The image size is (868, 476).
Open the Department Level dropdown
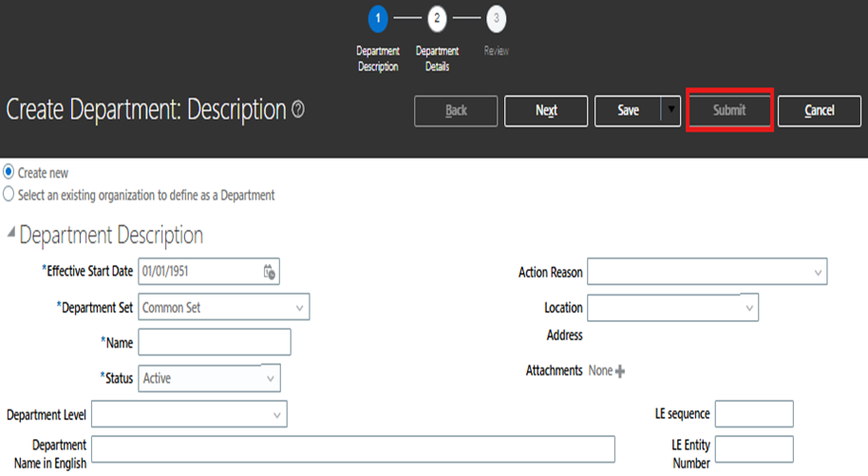click(x=276, y=414)
